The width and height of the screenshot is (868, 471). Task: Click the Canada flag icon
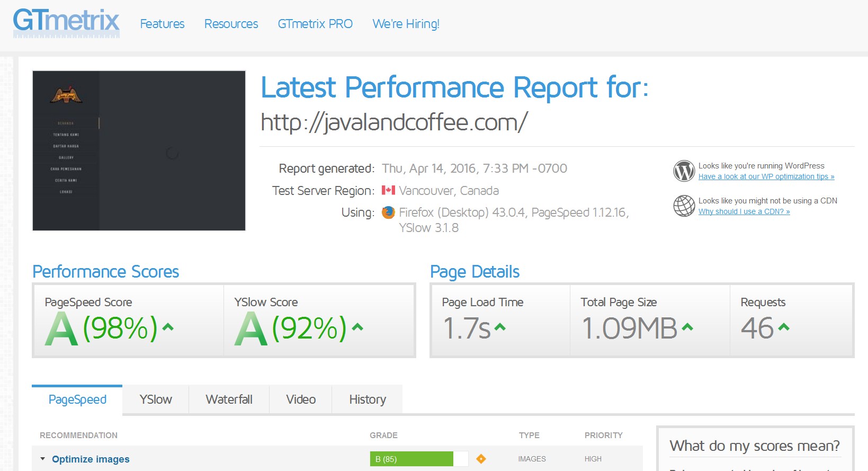coord(388,190)
